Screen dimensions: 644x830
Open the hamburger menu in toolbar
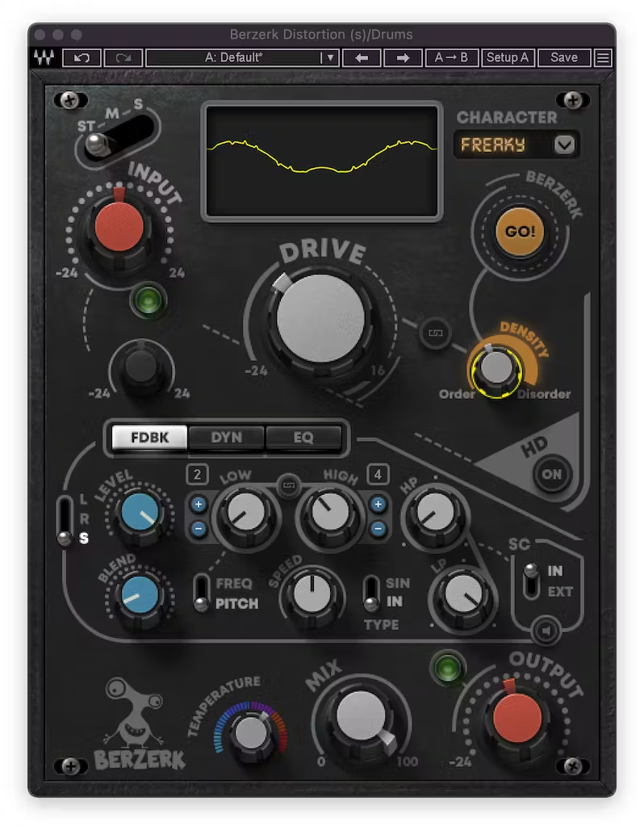tap(603, 57)
